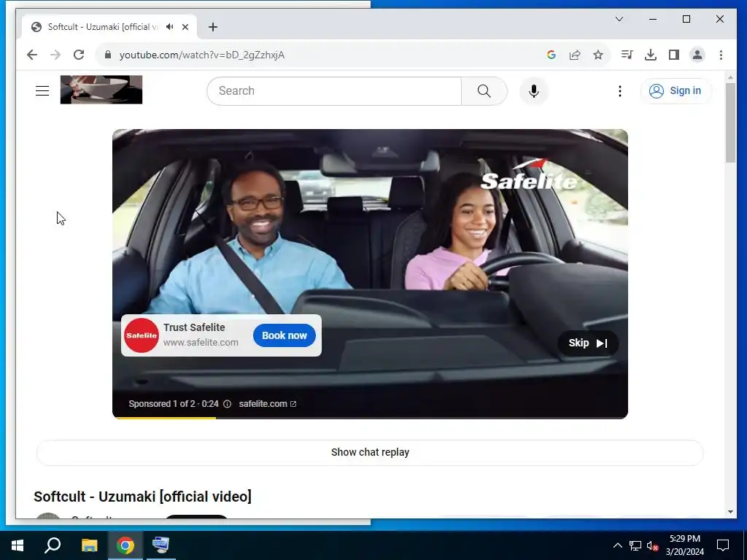The image size is (747, 560).
Task: Start voice search with the microphone
Action: point(534,91)
